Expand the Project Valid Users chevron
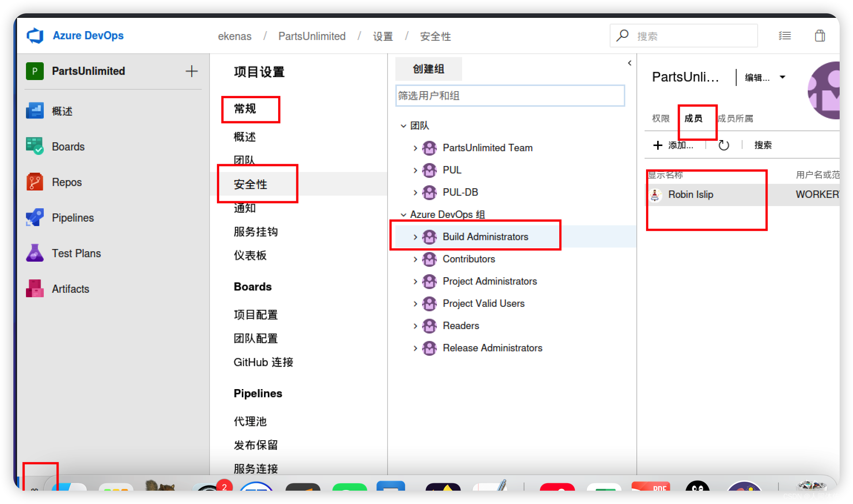 (415, 304)
